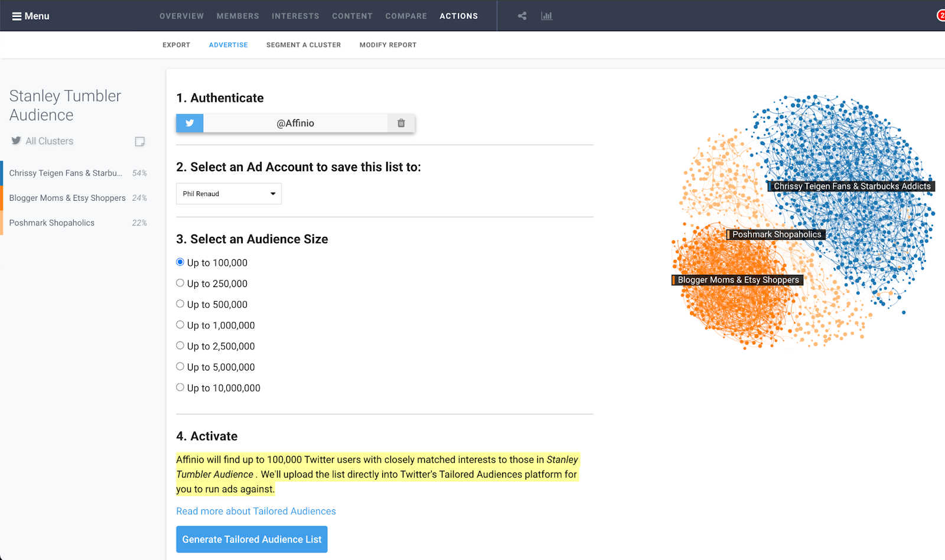Go to the Members tab
Image resolution: width=945 pixels, height=560 pixels.
click(237, 16)
